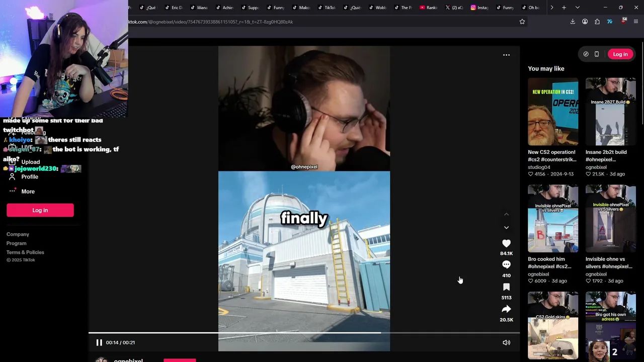
Task: Open the comments bubble showing 410
Action: (x=506, y=265)
